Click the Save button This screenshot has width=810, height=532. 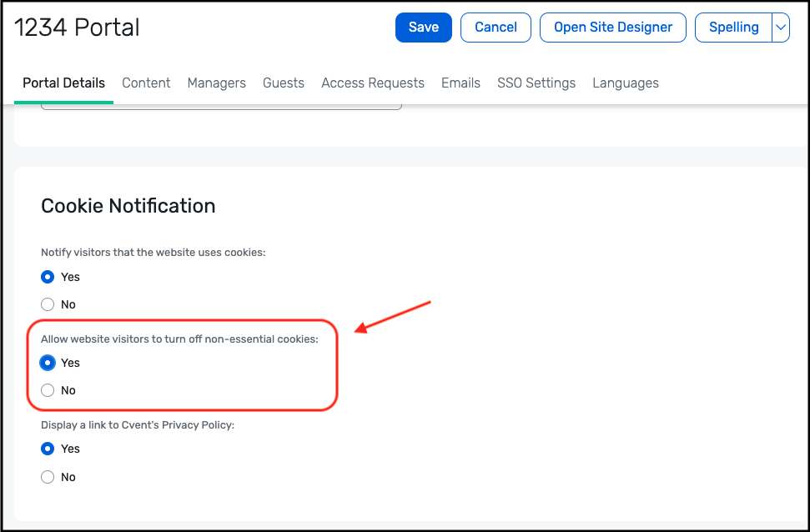(423, 28)
